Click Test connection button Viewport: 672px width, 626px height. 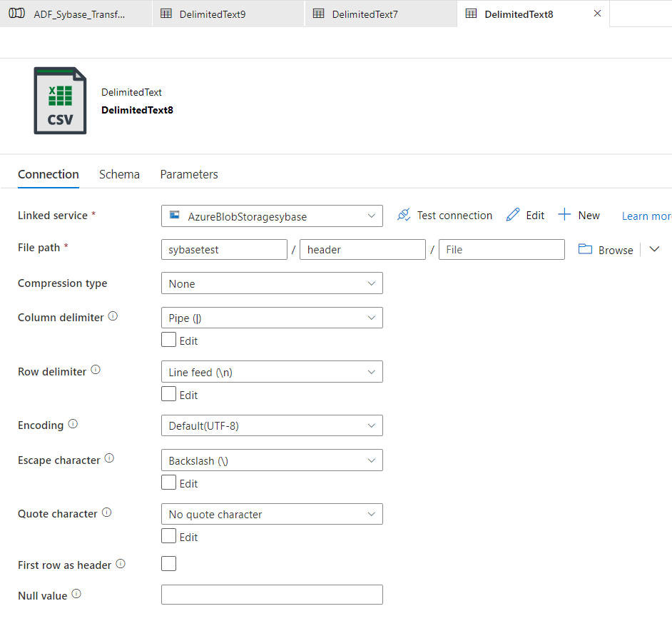point(444,216)
